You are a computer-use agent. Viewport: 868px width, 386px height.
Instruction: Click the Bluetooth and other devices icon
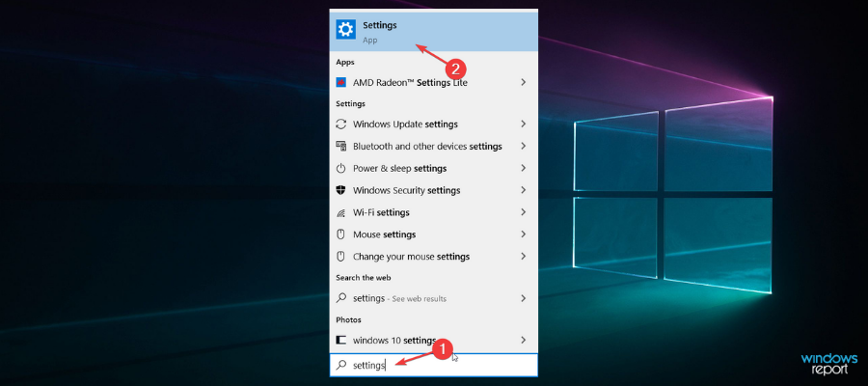point(341,147)
